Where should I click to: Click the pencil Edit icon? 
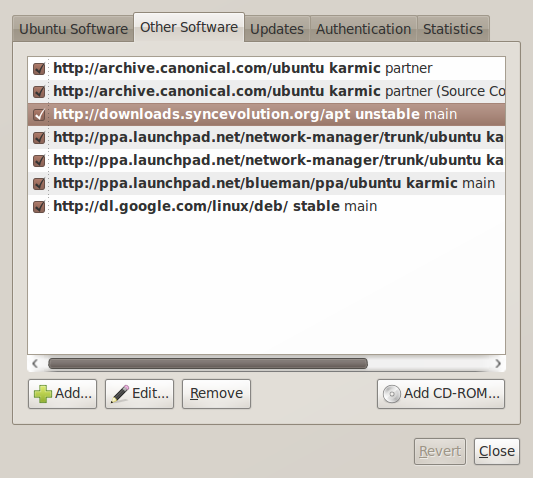(120, 394)
